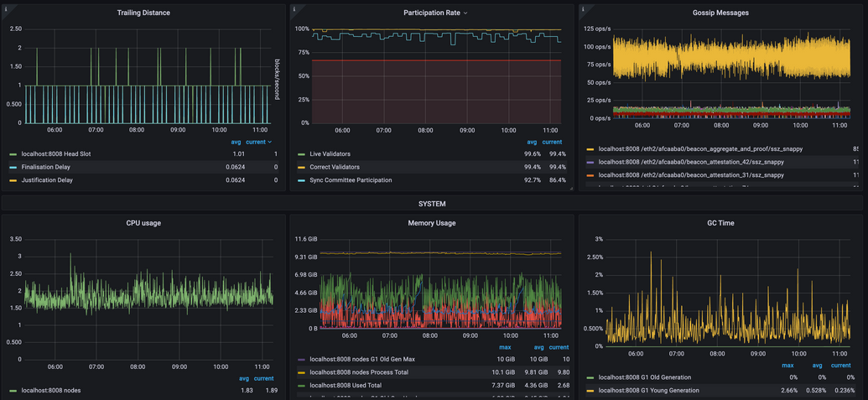The image size is (868, 400).
Task: Click resize handle of Participation Rate panel
Action: (571, 188)
